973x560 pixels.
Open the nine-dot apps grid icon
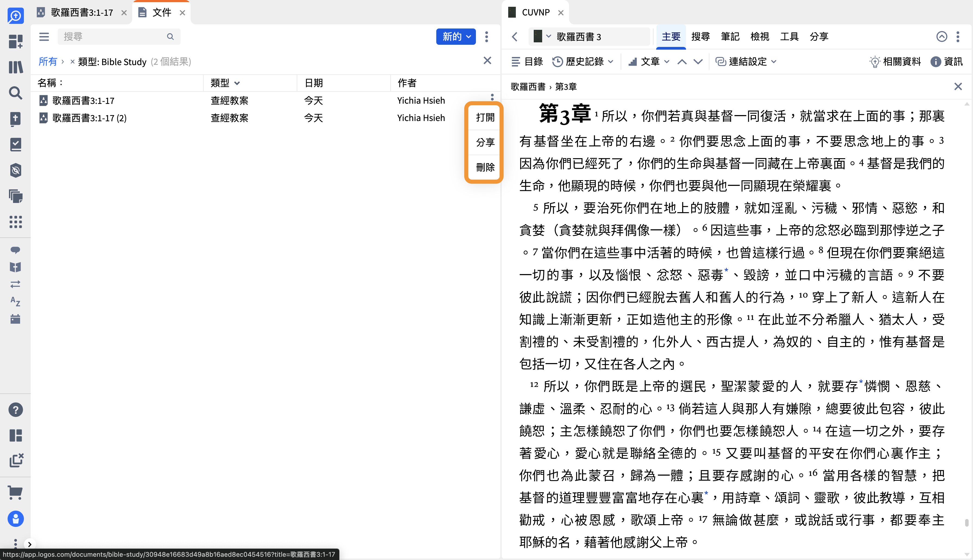15,222
